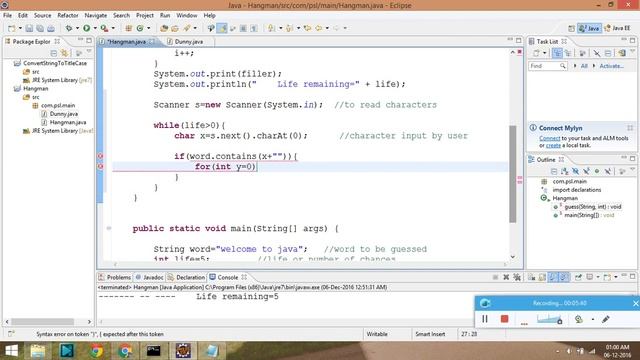Switch to the Java EE perspective
Viewport: 640px width, 360px height.
pyautogui.click(x=617, y=28)
